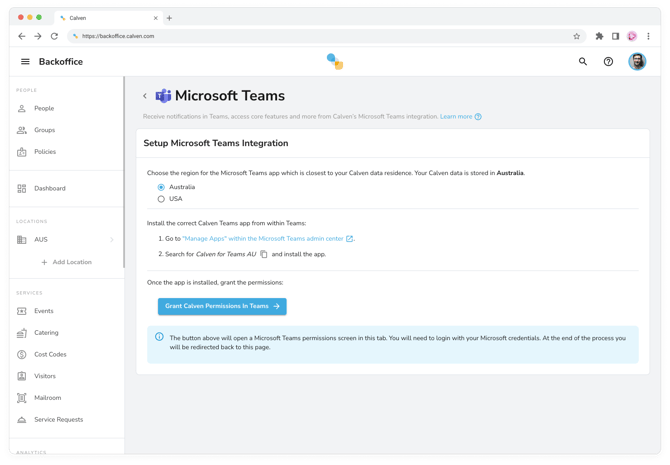670x465 pixels.
Task: Go to the Dashboard sidebar item
Action: (x=50, y=188)
